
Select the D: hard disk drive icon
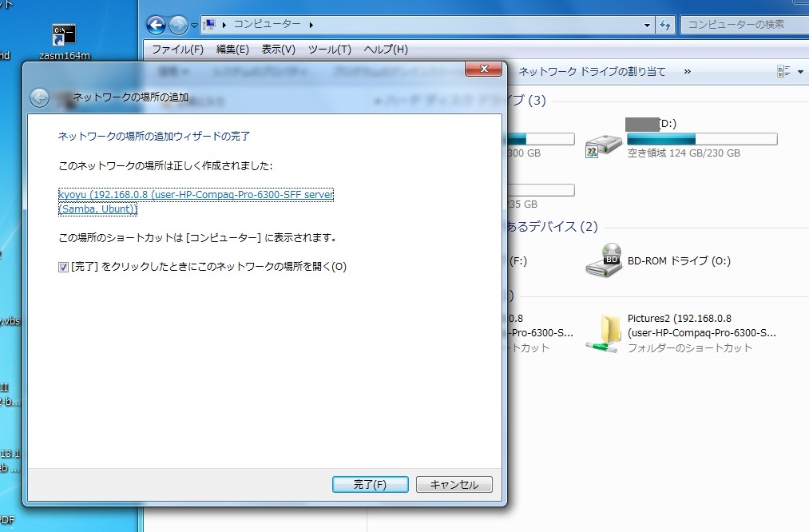[603, 146]
